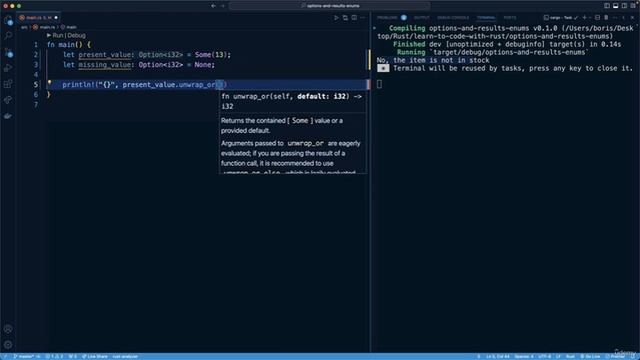Open the Accounts icon at sidebar bottom
640x360 pixels.
click(8, 329)
